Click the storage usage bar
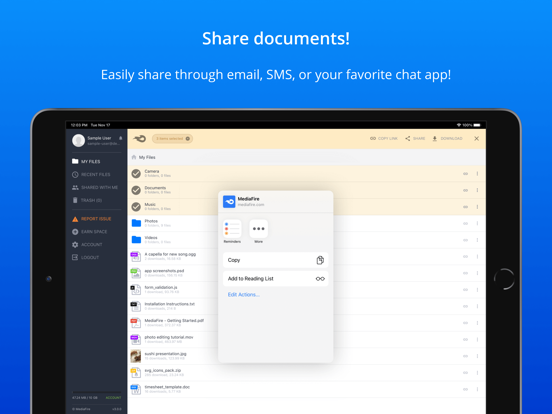The width and height of the screenshot is (552, 414). pyautogui.click(x=96, y=392)
